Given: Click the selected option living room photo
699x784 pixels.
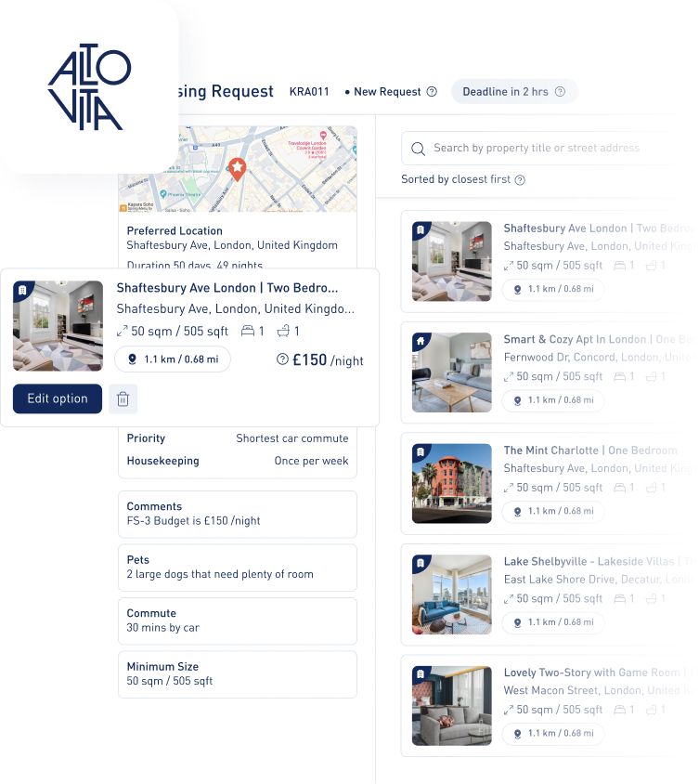Looking at the screenshot, I should point(58,326).
